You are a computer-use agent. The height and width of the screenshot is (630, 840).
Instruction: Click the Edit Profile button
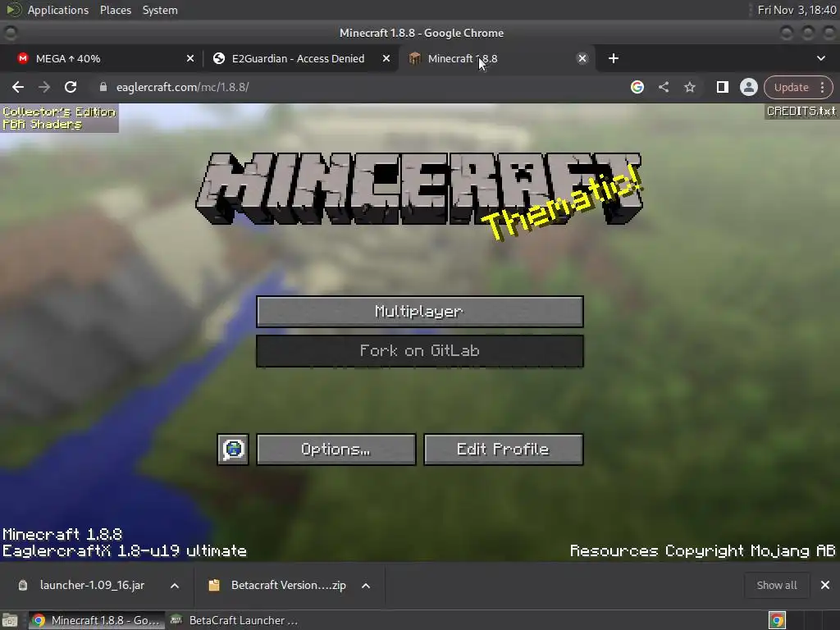pos(503,450)
